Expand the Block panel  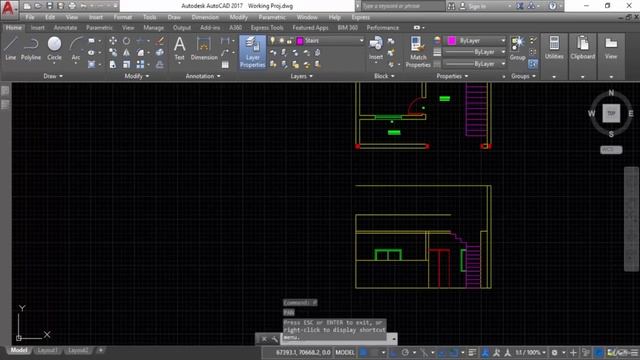point(384,76)
